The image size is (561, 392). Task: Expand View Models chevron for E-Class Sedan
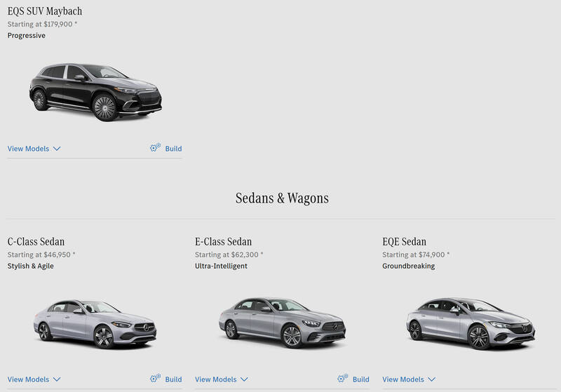(244, 379)
